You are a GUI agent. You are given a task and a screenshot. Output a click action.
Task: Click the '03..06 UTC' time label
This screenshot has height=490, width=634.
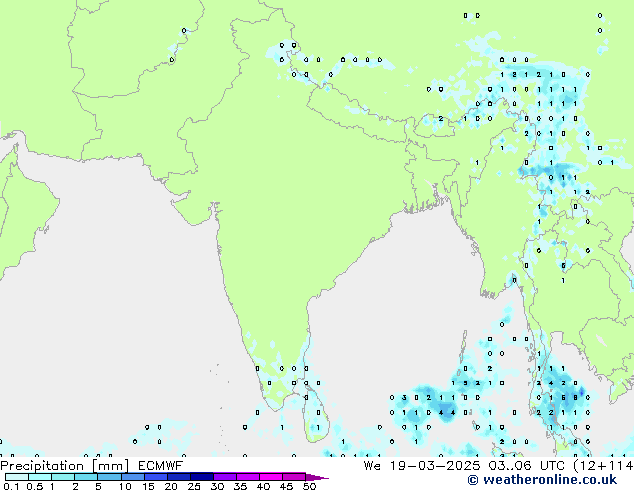click(x=527, y=466)
